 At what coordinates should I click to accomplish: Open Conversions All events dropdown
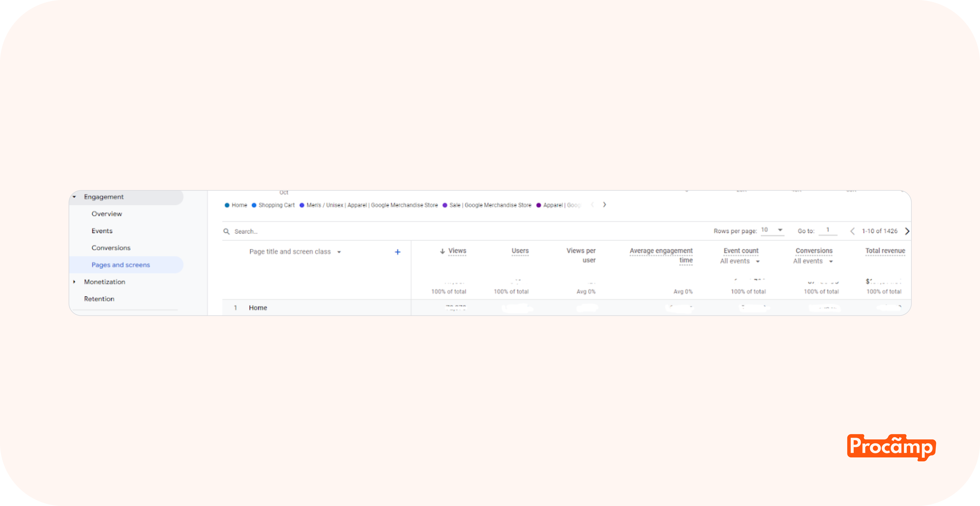(831, 261)
